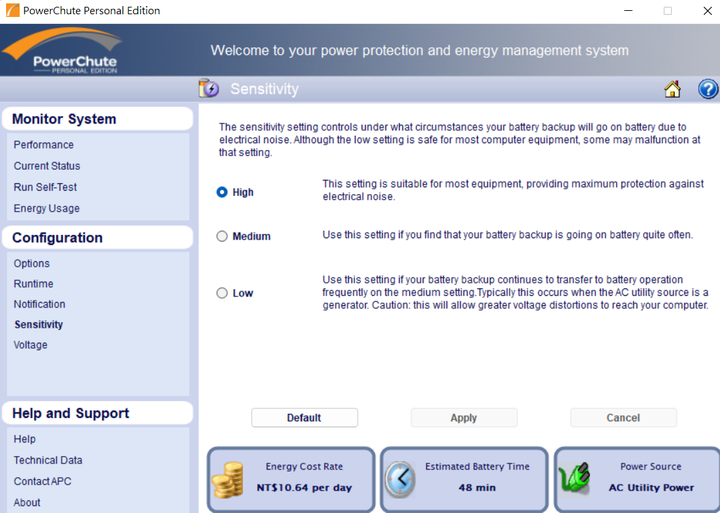This screenshot has height=513, width=720.
Task: Click the Default button
Action: point(304,417)
